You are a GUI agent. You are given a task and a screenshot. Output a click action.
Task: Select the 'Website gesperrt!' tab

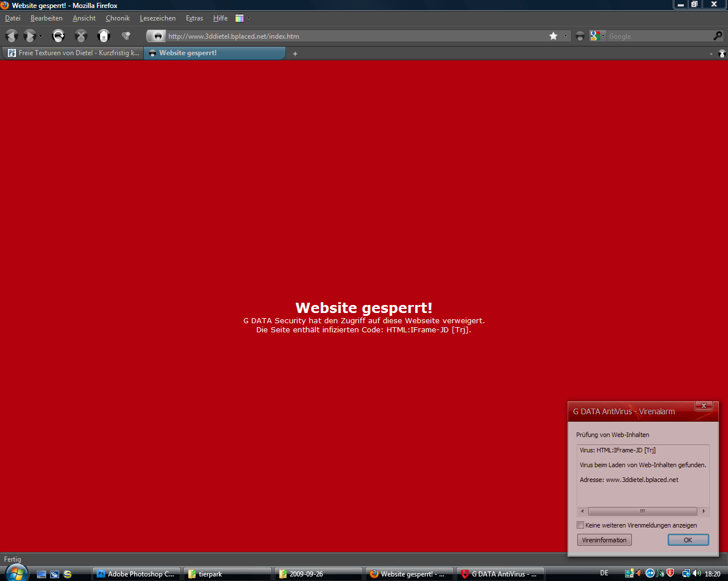[x=214, y=53]
